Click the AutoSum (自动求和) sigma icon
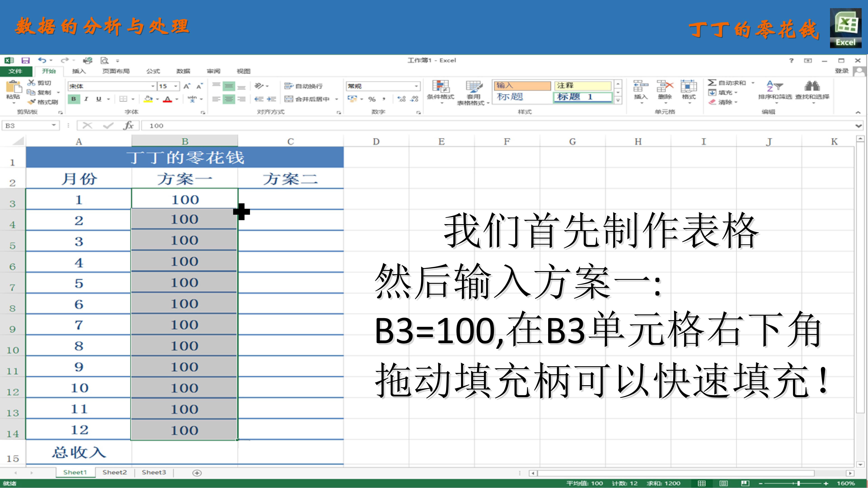The height and width of the screenshot is (488, 868). [712, 82]
